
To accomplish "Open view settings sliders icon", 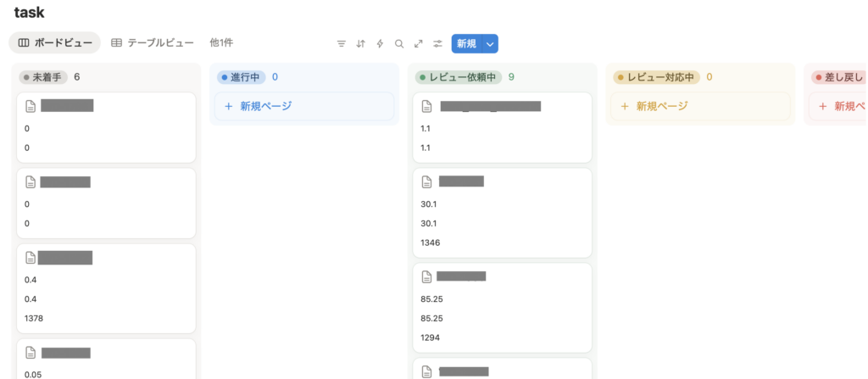I will click(437, 43).
